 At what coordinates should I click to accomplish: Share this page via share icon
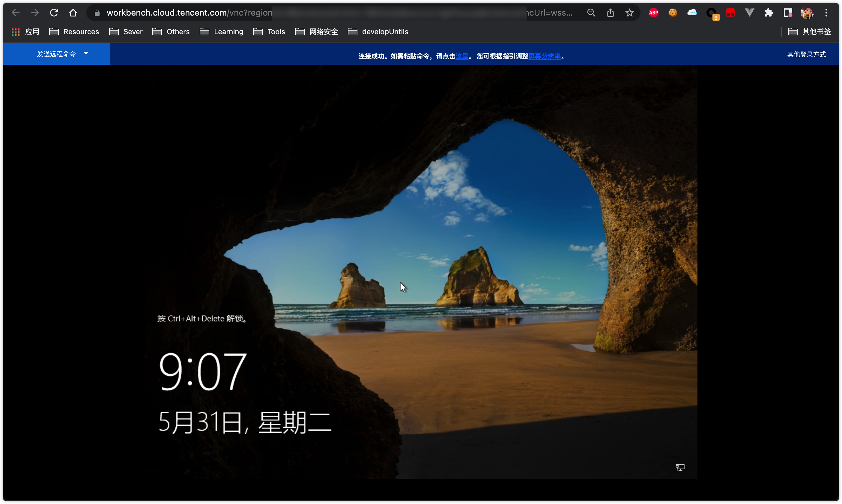coord(610,13)
